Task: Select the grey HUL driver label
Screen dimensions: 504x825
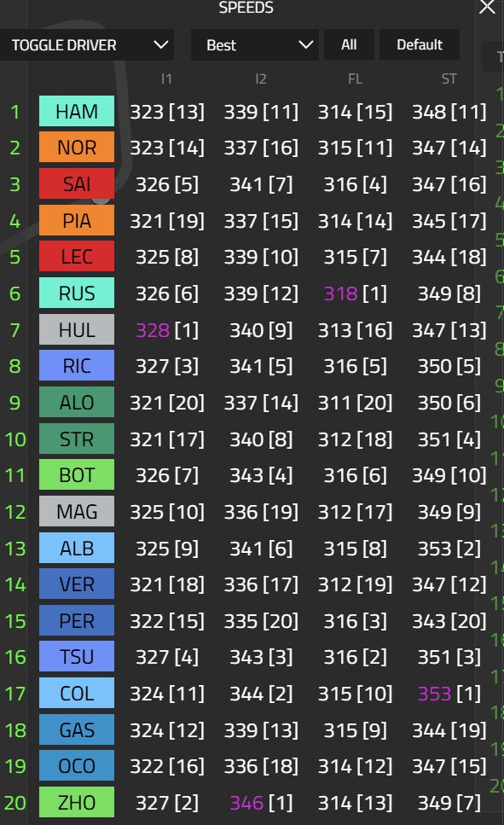Action: [x=77, y=329]
